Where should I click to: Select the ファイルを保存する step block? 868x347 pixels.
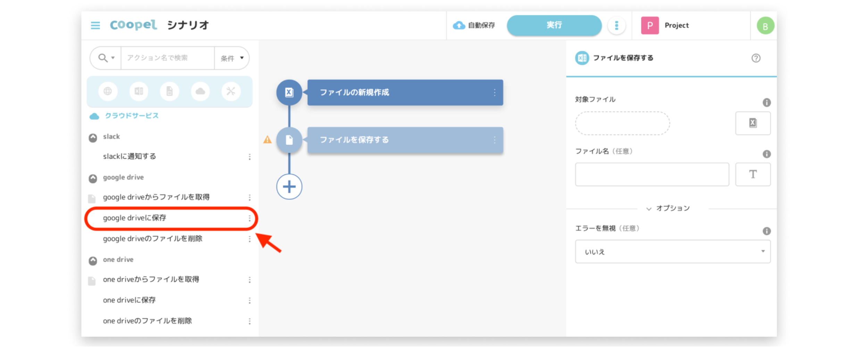405,140
